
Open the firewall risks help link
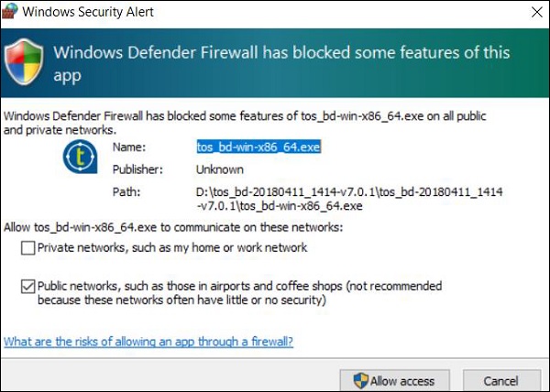(148, 342)
